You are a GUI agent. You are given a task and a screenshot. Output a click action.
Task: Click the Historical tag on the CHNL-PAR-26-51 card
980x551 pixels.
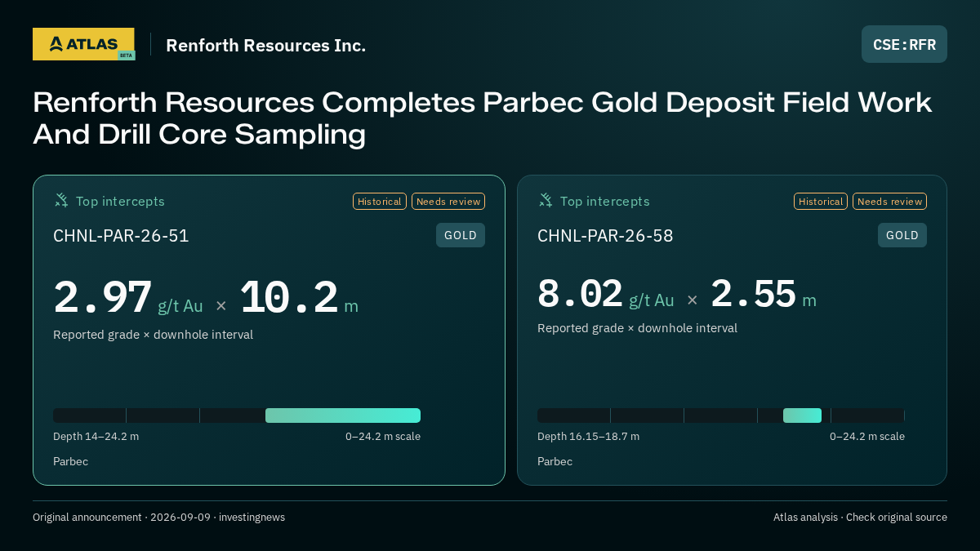pyautogui.click(x=380, y=202)
